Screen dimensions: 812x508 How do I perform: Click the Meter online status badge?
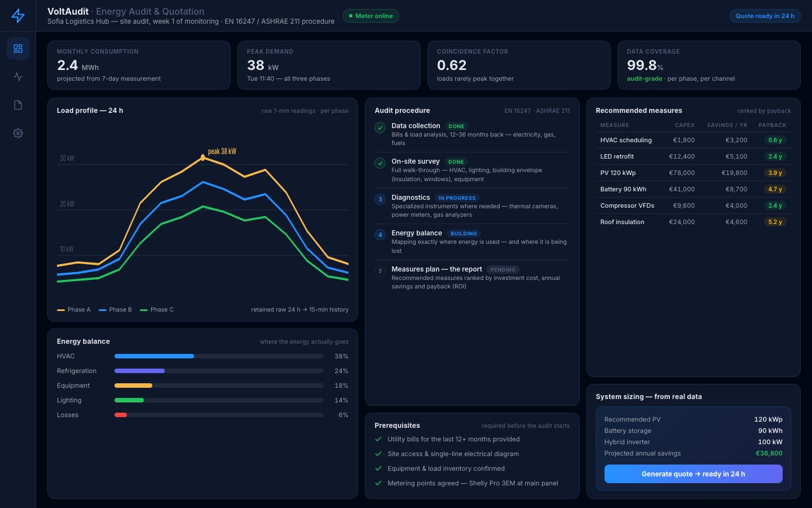click(371, 16)
